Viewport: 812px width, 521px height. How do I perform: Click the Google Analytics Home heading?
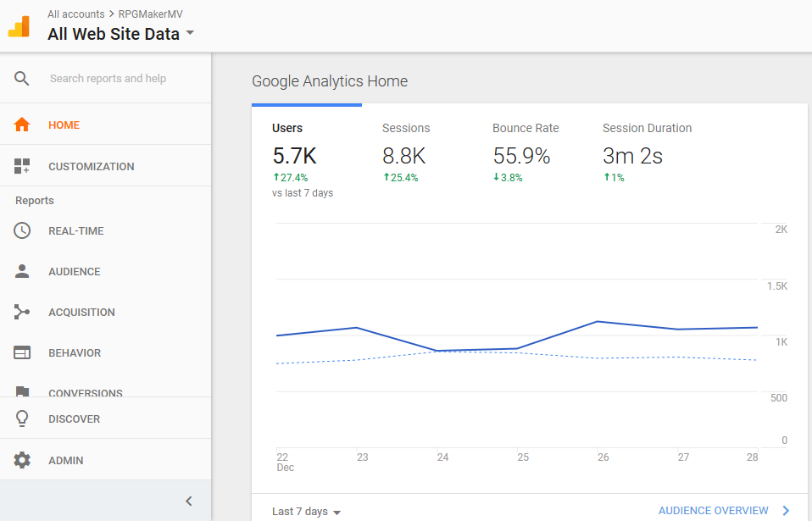point(330,81)
